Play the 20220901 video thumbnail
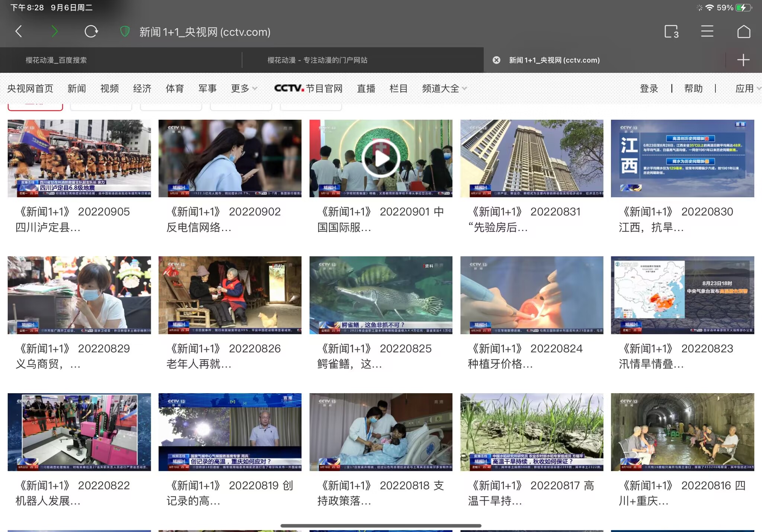This screenshot has width=762, height=532. pos(381,158)
